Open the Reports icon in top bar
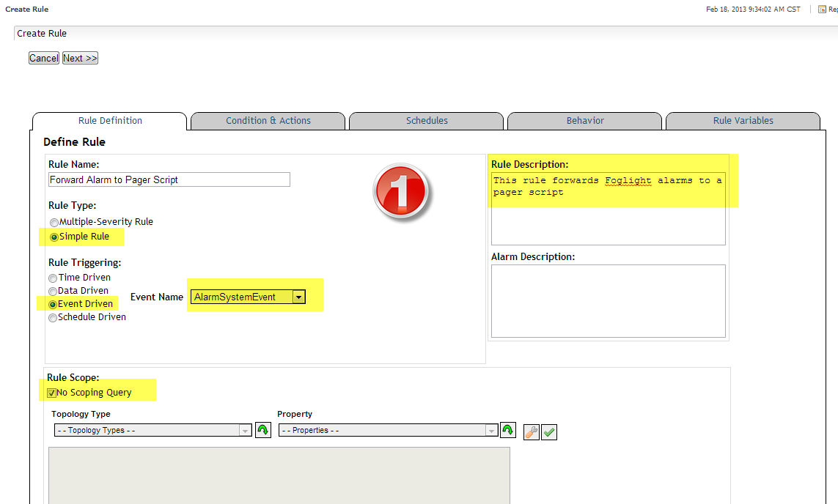 822,10
